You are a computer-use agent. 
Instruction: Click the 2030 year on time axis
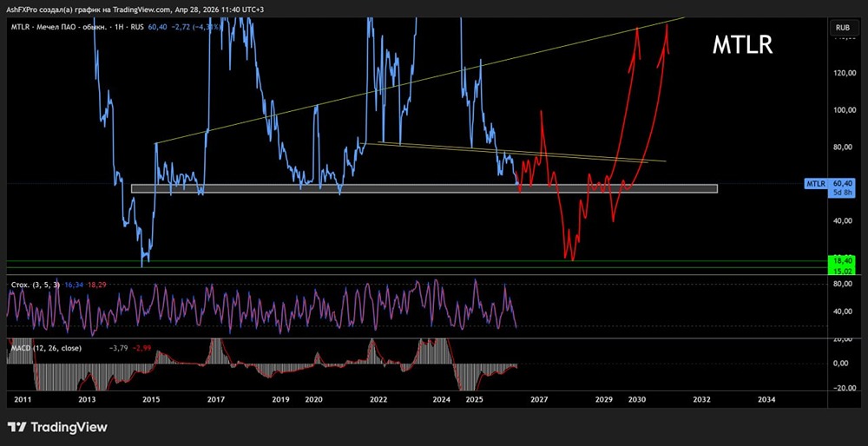pyautogui.click(x=636, y=399)
